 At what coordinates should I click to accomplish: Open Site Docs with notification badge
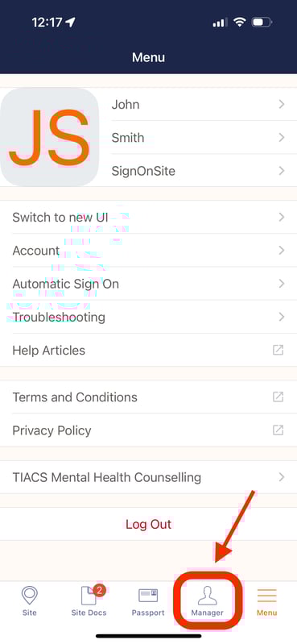89,595
